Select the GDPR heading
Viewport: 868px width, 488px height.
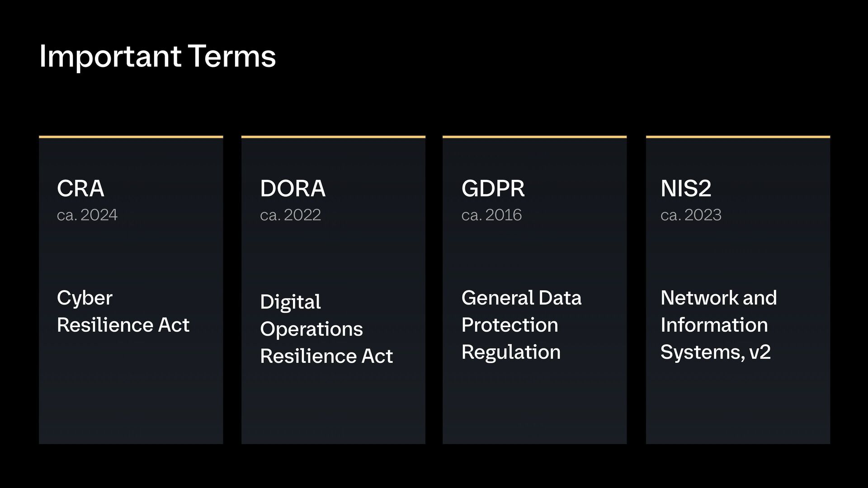point(493,188)
